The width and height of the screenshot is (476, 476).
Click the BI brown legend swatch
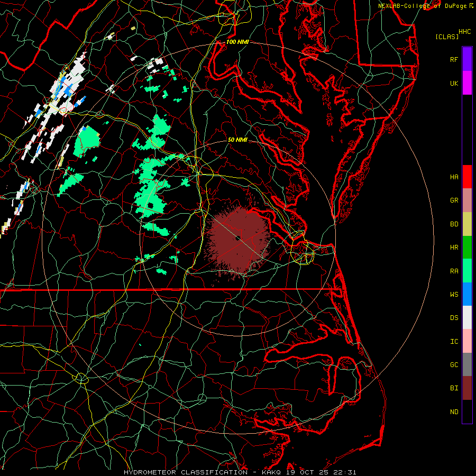click(467, 388)
